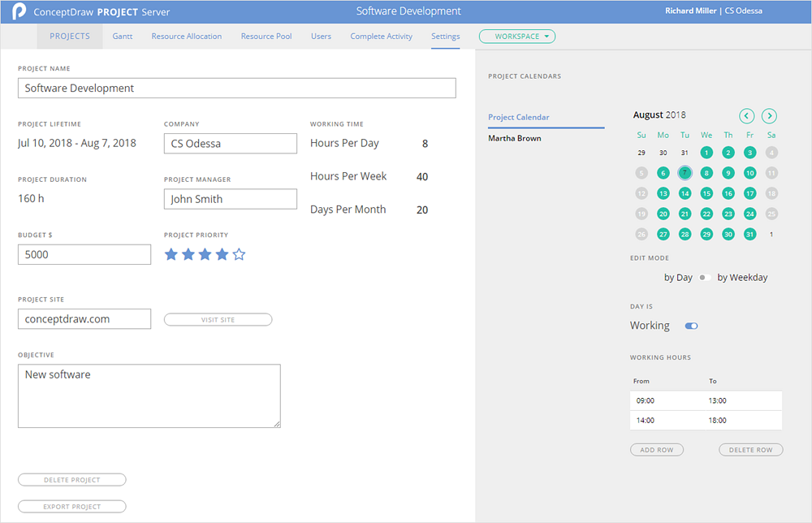Edit the 18:00 end time cell

[x=743, y=421]
